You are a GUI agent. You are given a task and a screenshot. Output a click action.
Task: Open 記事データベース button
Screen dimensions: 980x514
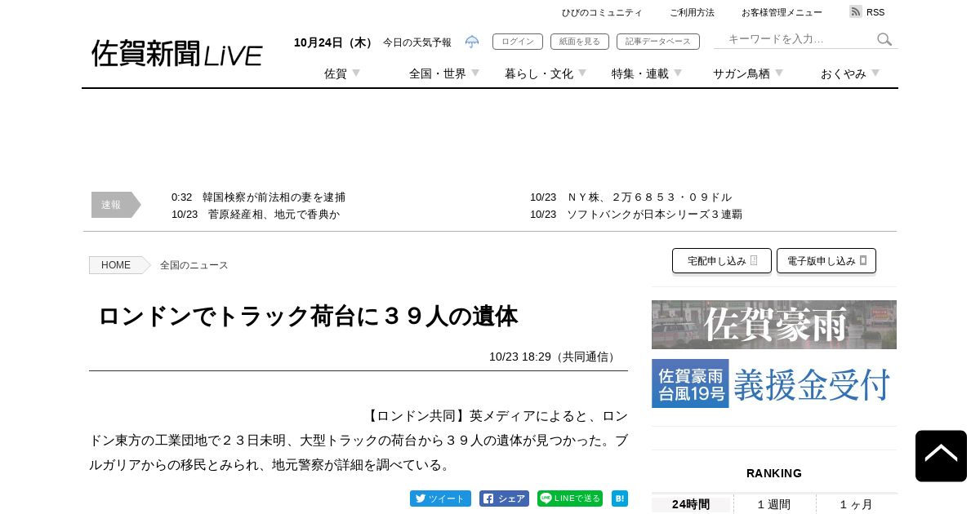(658, 42)
